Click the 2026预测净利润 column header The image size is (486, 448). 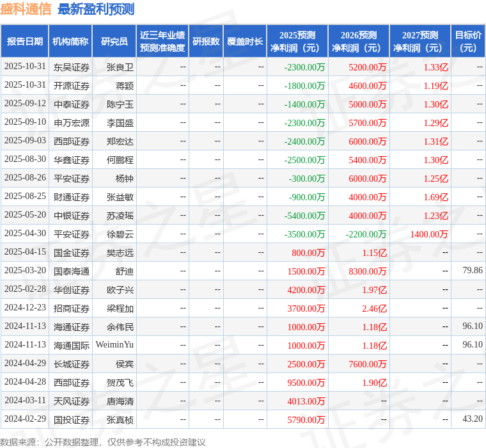click(359, 41)
